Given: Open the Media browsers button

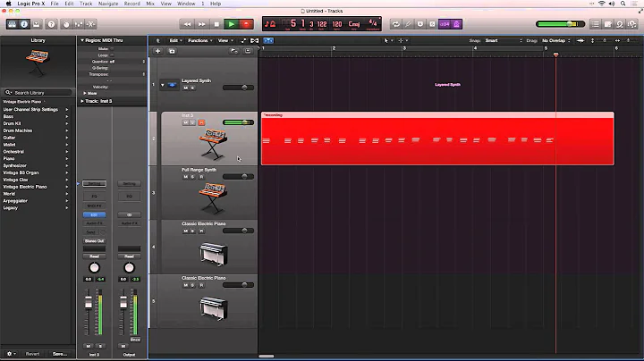Looking at the screenshot, I should [x=632, y=24].
